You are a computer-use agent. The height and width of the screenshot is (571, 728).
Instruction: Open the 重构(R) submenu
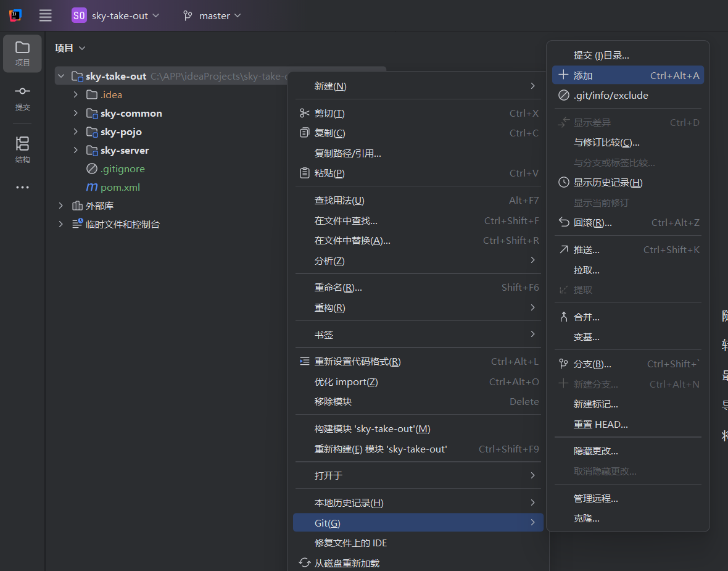coord(418,307)
